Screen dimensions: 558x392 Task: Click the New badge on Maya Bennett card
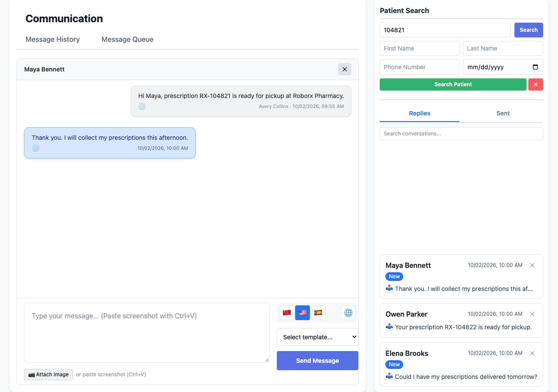click(x=394, y=277)
